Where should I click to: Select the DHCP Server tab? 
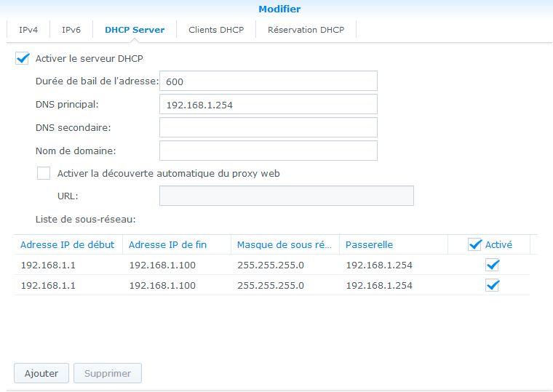pos(135,30)
